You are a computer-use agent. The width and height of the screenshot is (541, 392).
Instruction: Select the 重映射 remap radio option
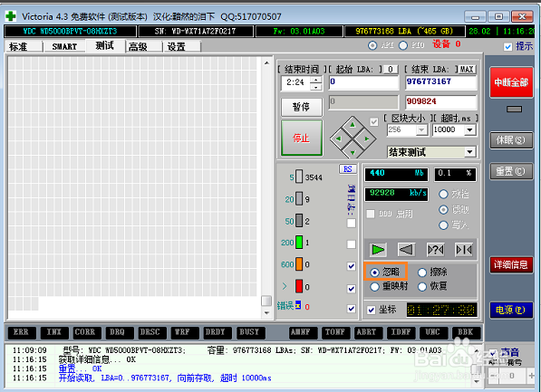[x=389, y=286]
